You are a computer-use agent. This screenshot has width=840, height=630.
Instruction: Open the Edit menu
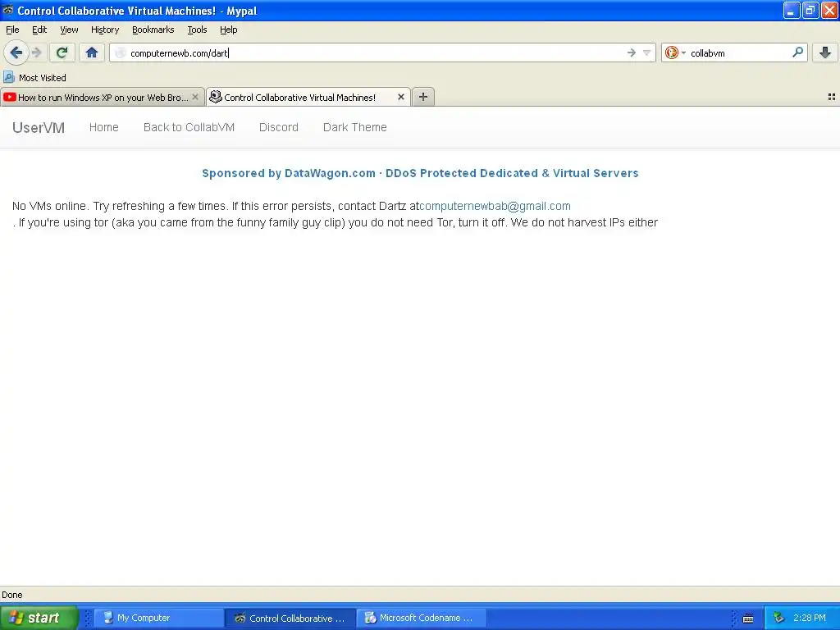pyautogui.click(x=39, y=30)
